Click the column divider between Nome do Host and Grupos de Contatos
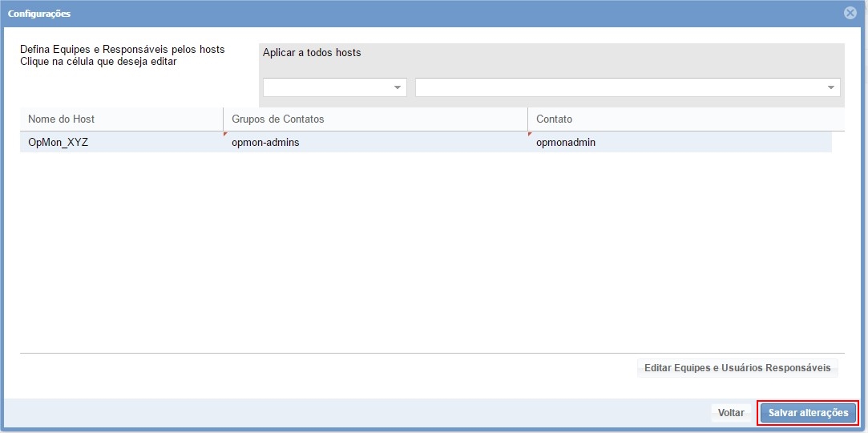868x433 pixels. click(x=223, y=119)
